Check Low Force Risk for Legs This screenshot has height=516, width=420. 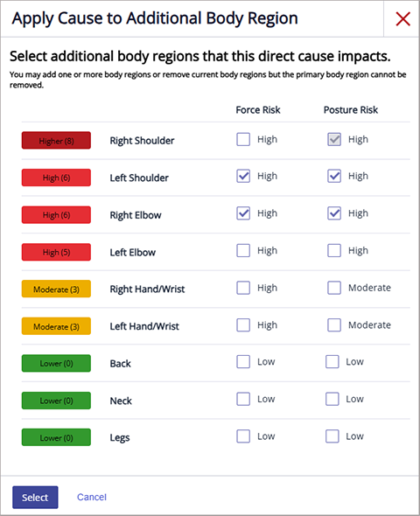point(243,436)
